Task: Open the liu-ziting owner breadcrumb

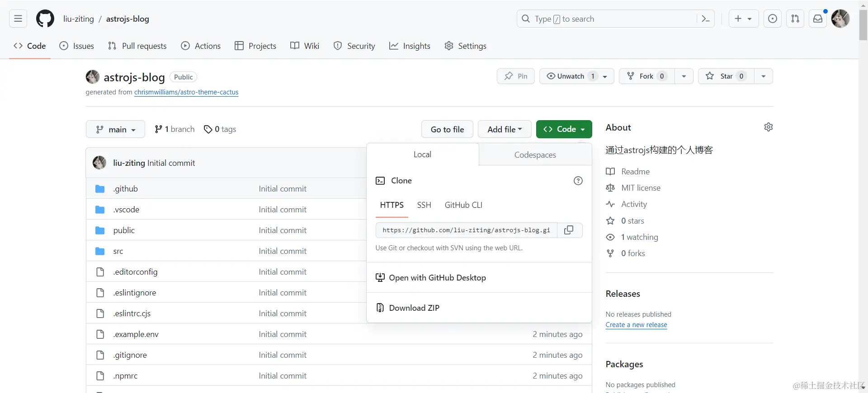Action: pos(79,19)
